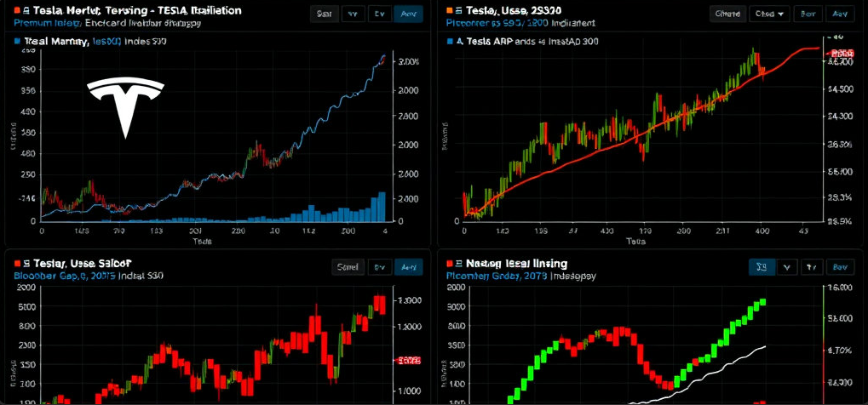This screenshot has height=405, width=868.
Task: Click the blue legend square beside 'Tesla ARP'
Action: point(449,41)
